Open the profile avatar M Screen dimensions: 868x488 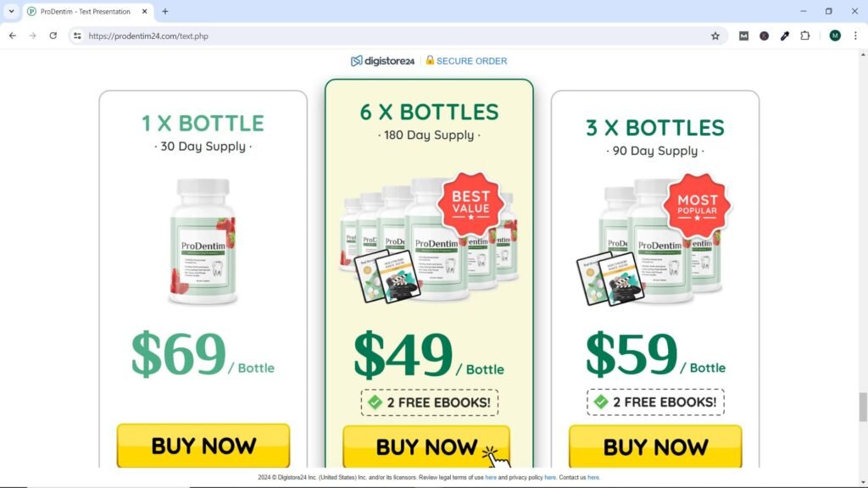point(835,36)
